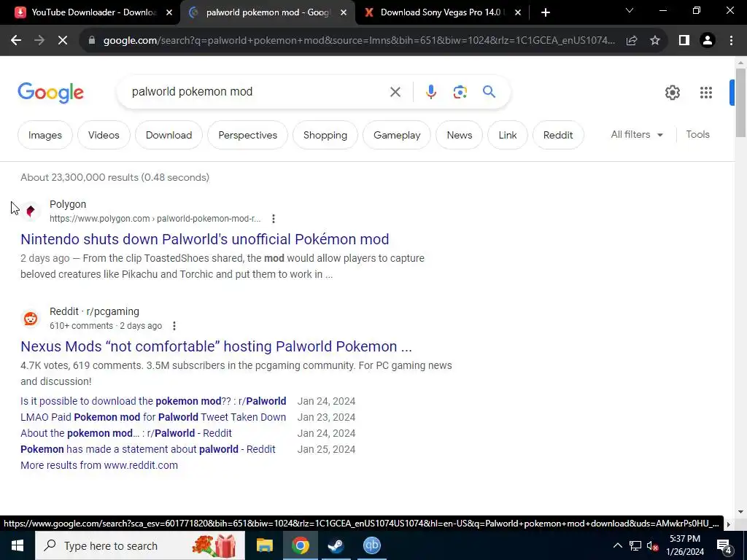
Task: Filter results by Images
Action: tap(44, 135)
